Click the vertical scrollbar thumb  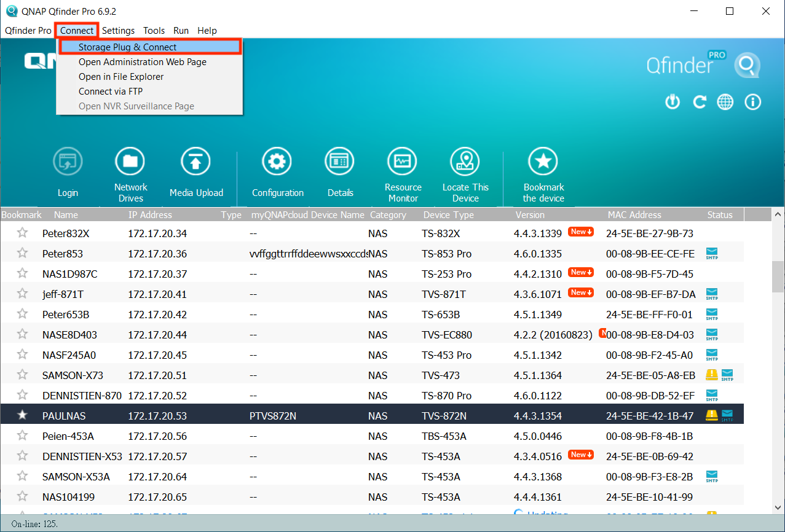click(778, 278)
